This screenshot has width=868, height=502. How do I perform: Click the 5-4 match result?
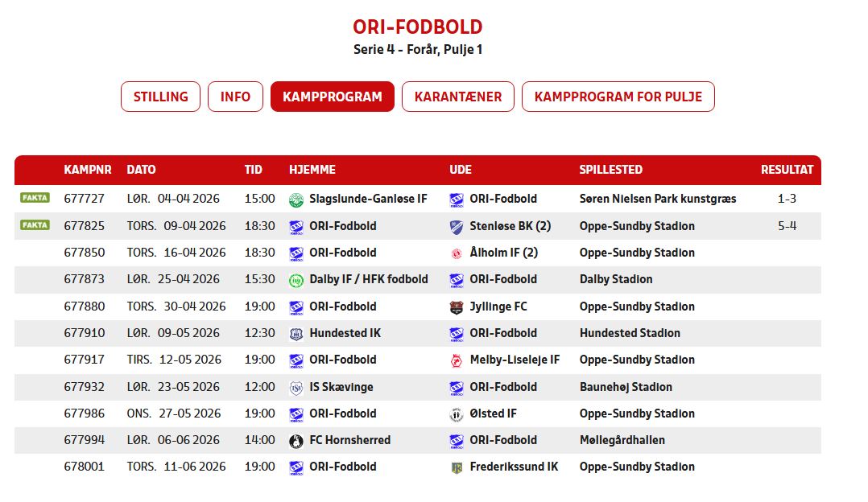point(787,226)
